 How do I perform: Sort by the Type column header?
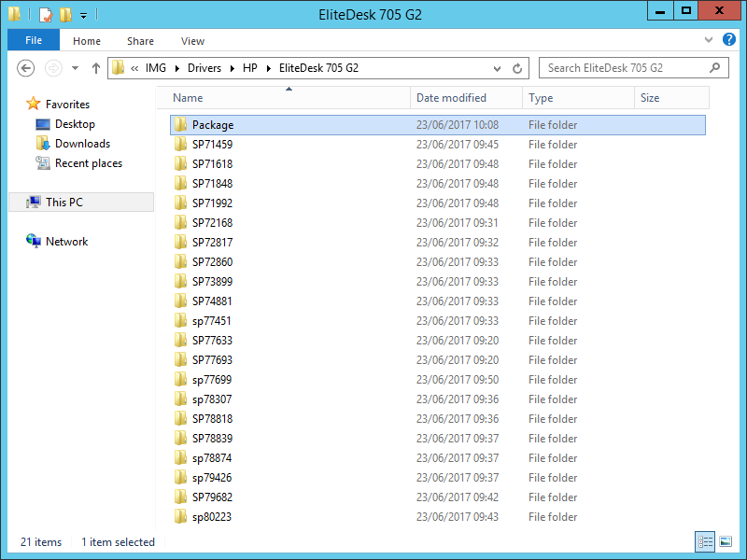(578, 98)
